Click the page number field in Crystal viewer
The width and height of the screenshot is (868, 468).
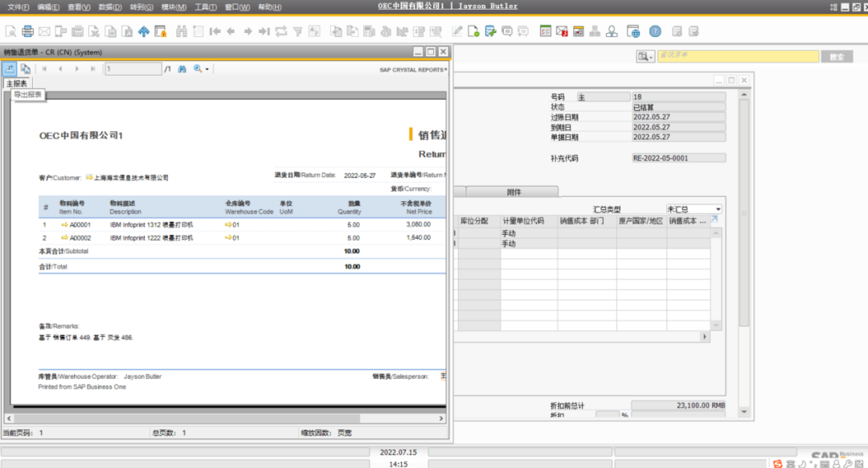click(133, 68)
